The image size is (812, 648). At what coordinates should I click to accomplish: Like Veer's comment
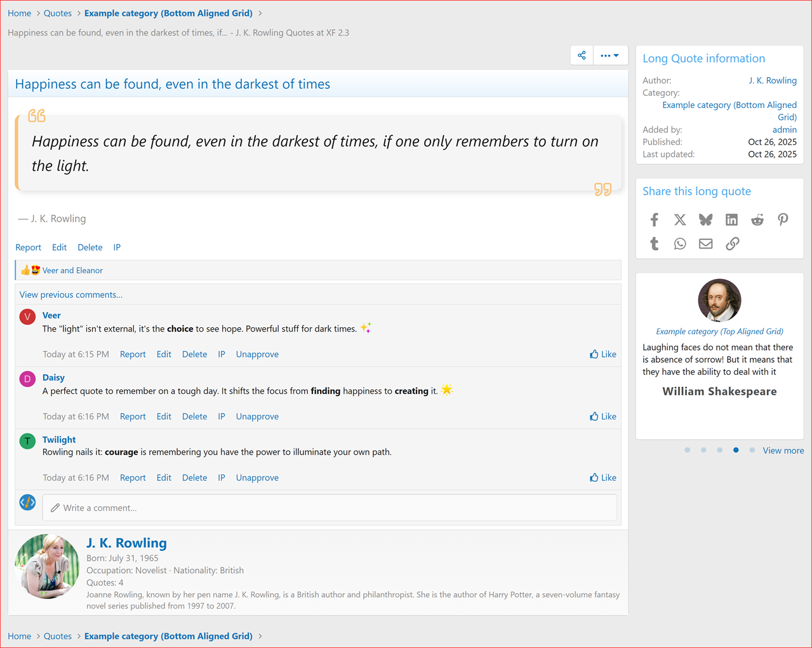[x=602, y=354]
